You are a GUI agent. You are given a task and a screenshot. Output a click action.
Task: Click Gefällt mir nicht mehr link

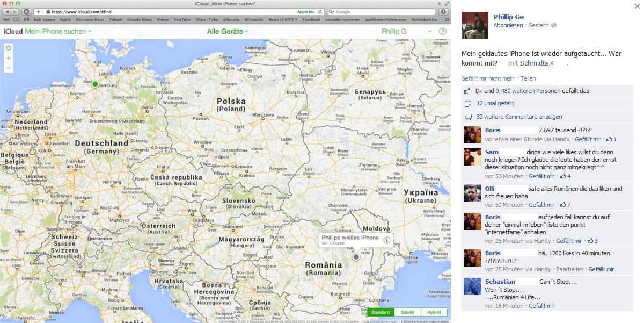coord(488,78)
